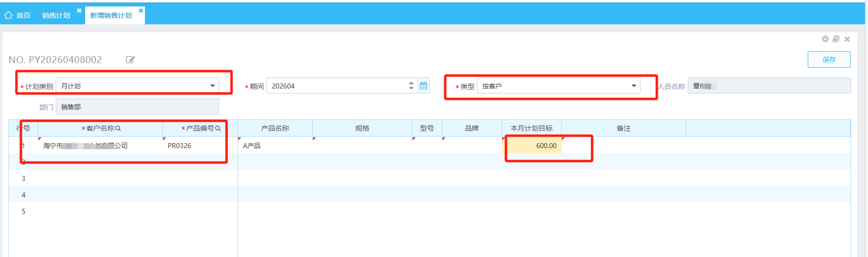Select the 新增销售计划 tab
The height and width of the screenshot is (257, 868).
coord(111,15)
